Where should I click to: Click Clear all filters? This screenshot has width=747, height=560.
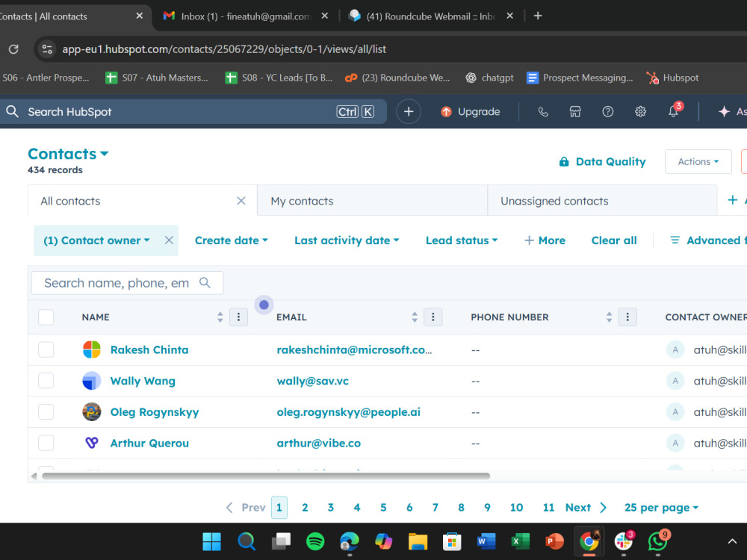(613, 240)
